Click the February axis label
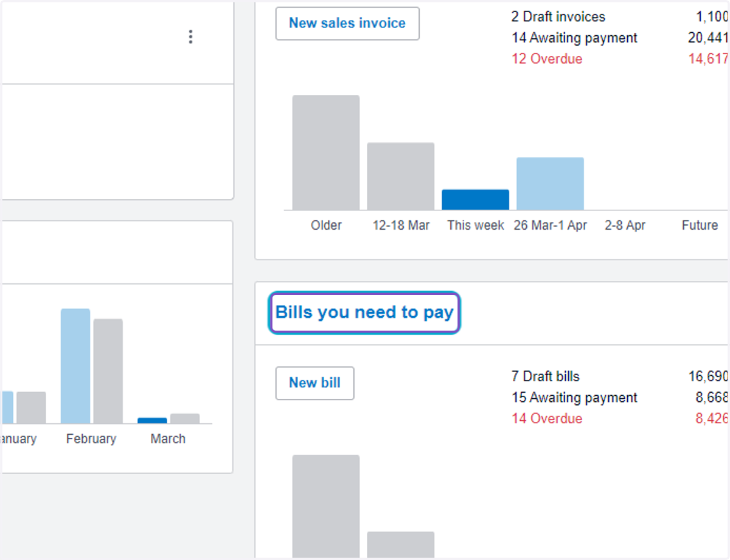Image resolution: width=730 pixels, height=560 pixels. [x=91, y=438]
